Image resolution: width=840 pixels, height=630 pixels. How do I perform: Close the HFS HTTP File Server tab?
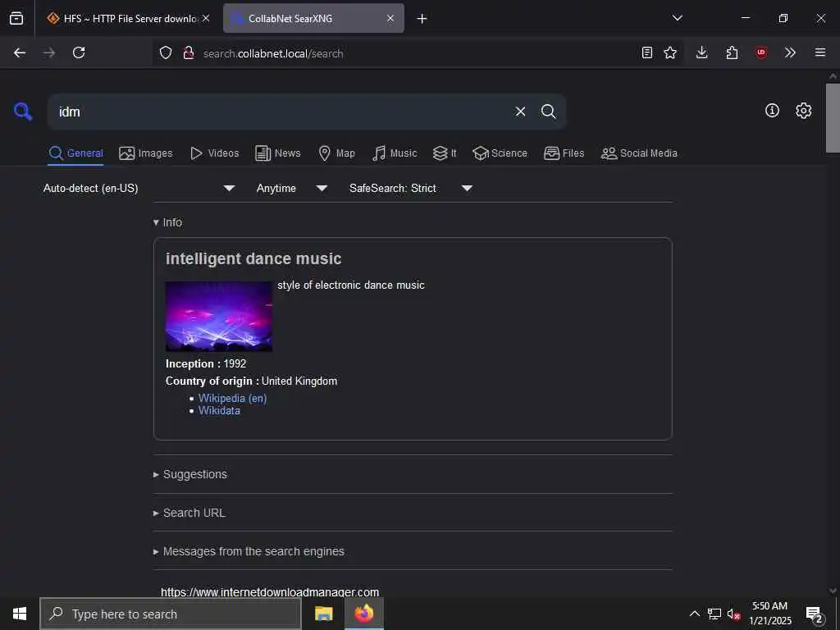[206, 18]
